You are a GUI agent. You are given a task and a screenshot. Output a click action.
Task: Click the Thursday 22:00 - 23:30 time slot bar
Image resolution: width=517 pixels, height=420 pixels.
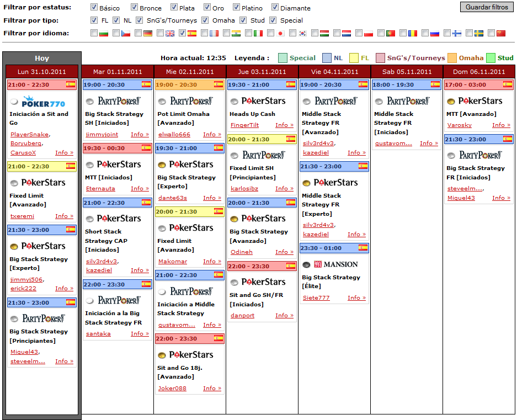262,266
